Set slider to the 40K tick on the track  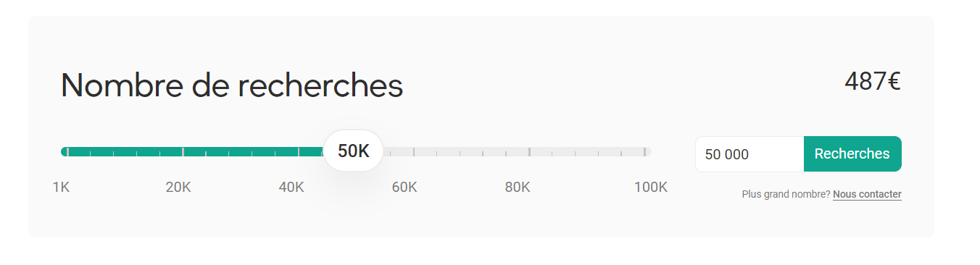pyautogui.click(x=299, y=152)
